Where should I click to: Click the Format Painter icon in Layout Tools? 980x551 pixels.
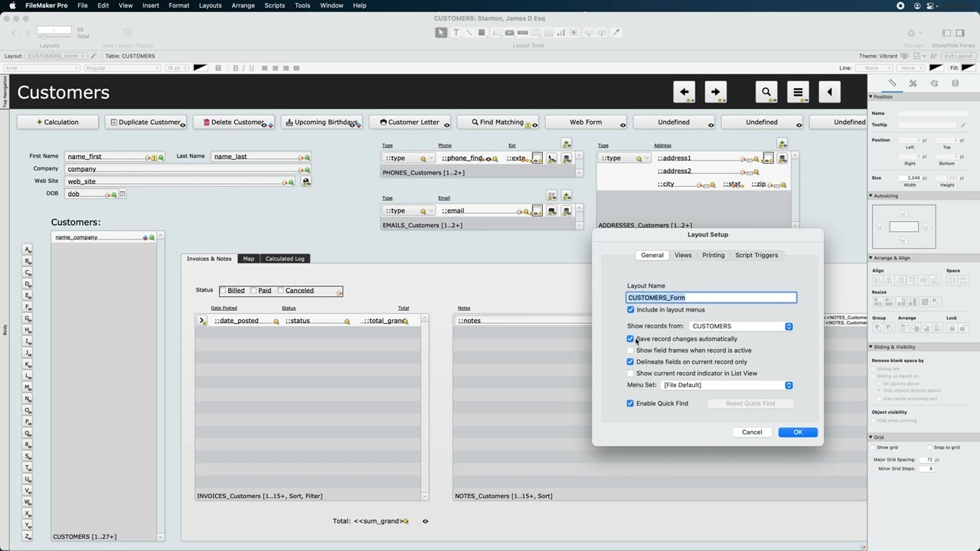click(x=617, y=32)
